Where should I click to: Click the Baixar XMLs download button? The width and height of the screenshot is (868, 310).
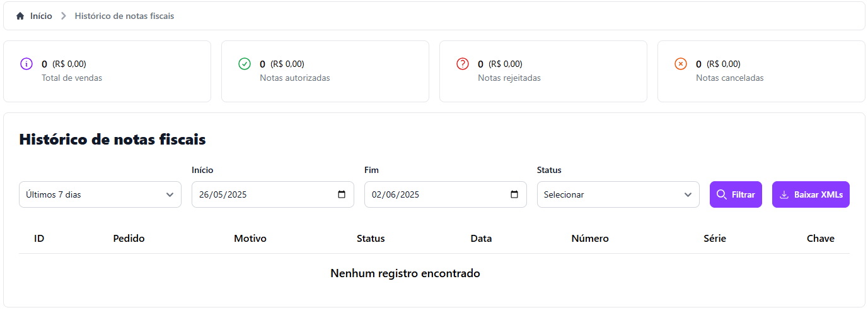(811, 194)
